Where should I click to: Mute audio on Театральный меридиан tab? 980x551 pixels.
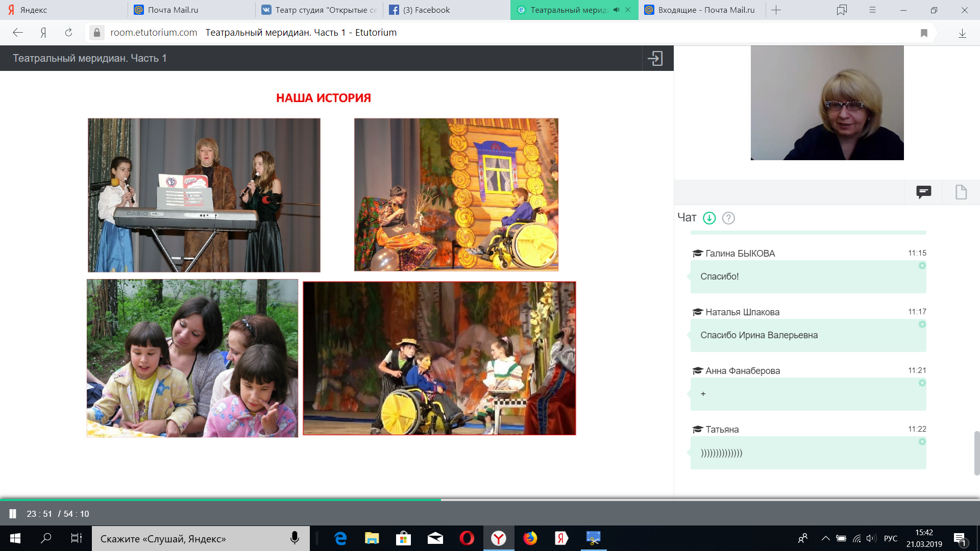pos(616,10)
